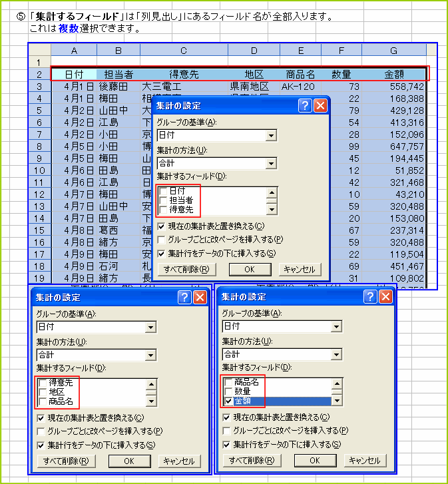448x484 pixels.
Task: Toggle 現在の集計表と置き換える in bottom-left dialog
Action: [x=41, y=418]
